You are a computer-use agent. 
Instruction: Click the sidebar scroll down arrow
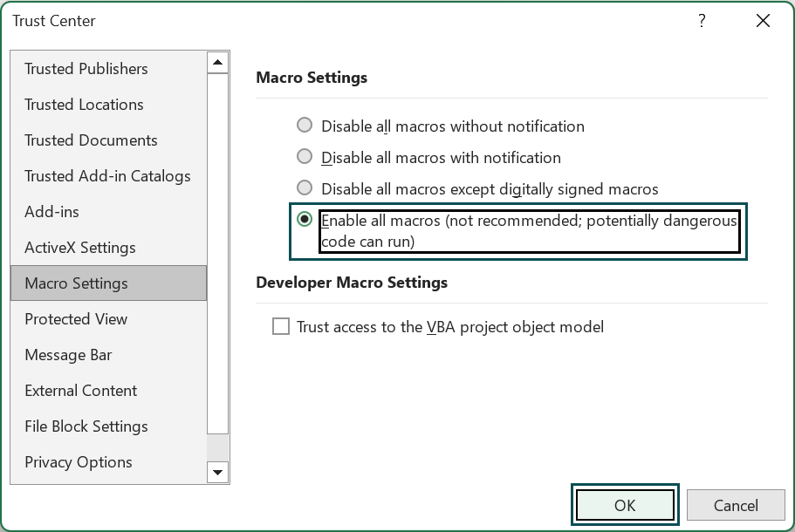click(218, 472)
